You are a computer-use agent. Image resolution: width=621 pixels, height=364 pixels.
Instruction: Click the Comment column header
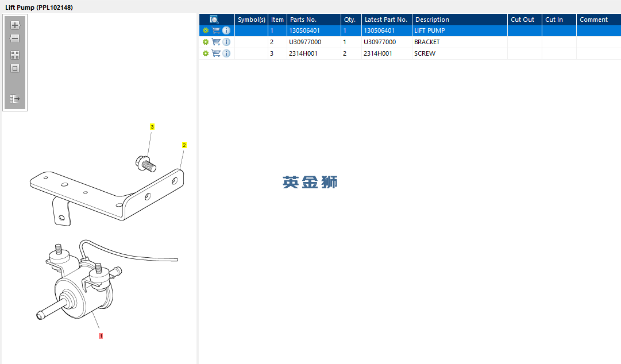coord(599,20)
